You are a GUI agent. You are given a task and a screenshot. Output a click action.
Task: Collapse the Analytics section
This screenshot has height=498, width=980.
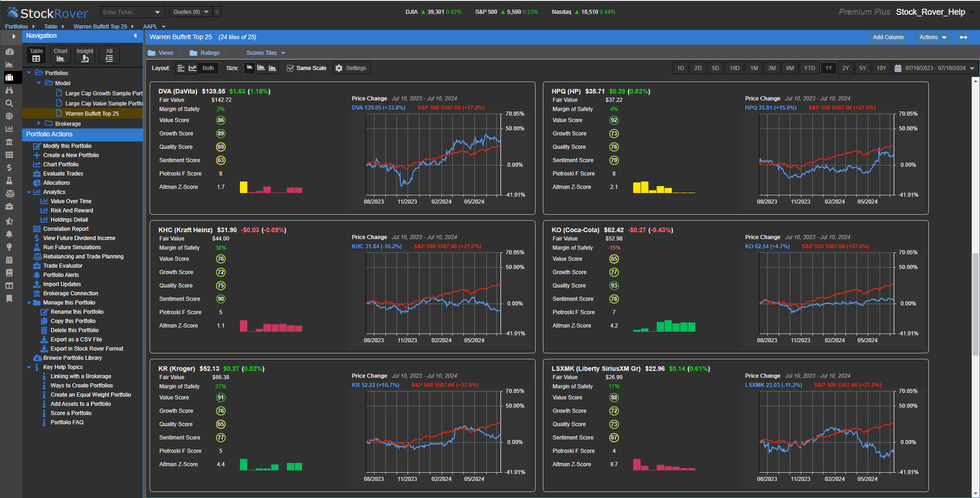pyautogui.click(x=29, y=192)
